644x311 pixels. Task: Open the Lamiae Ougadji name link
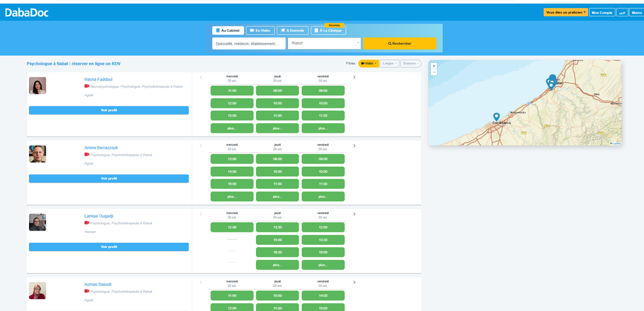[x=99, y=216]
